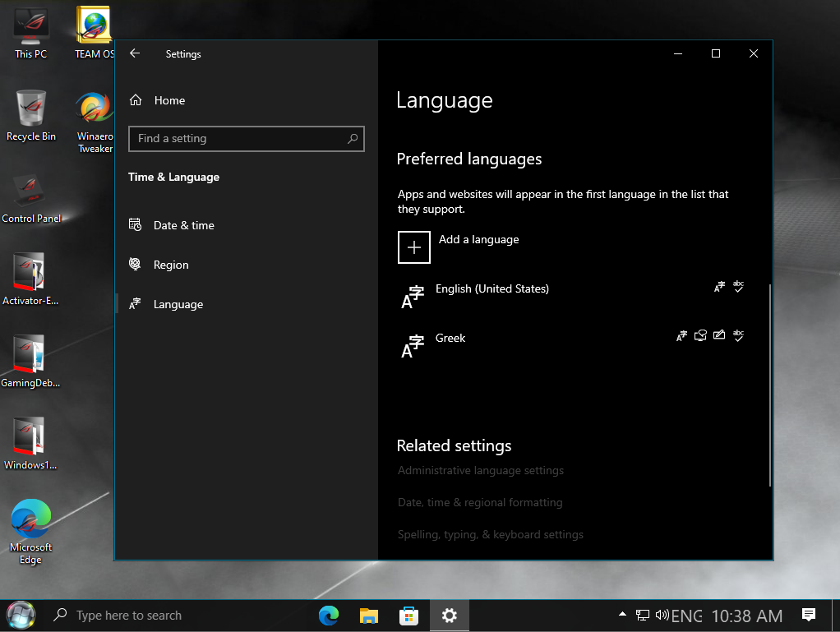840x632 pixels.
Task: Click the language icon beside English (United States)
Action: pos(413,297)
